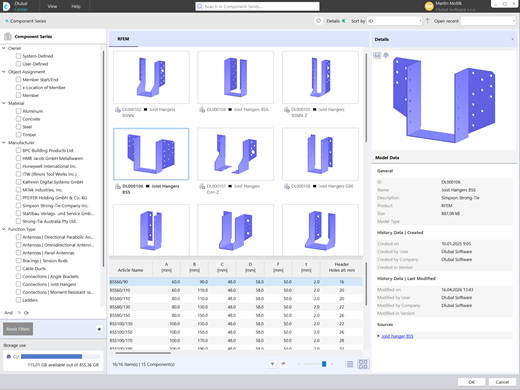520x390 pixels.
Task: Check Connections | Joist Hangers filter
Action: (x=18, y=284)
